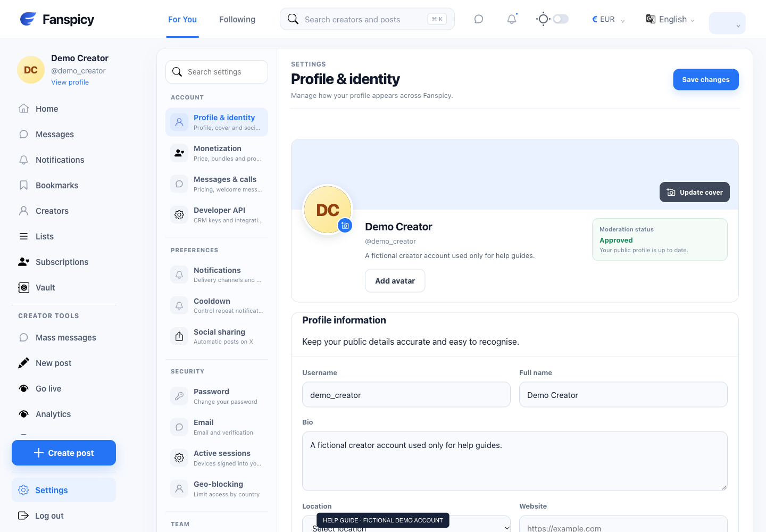The image size is (766, 532).
Task: Open the Vault in the sidebar
Action: [64, 287]
